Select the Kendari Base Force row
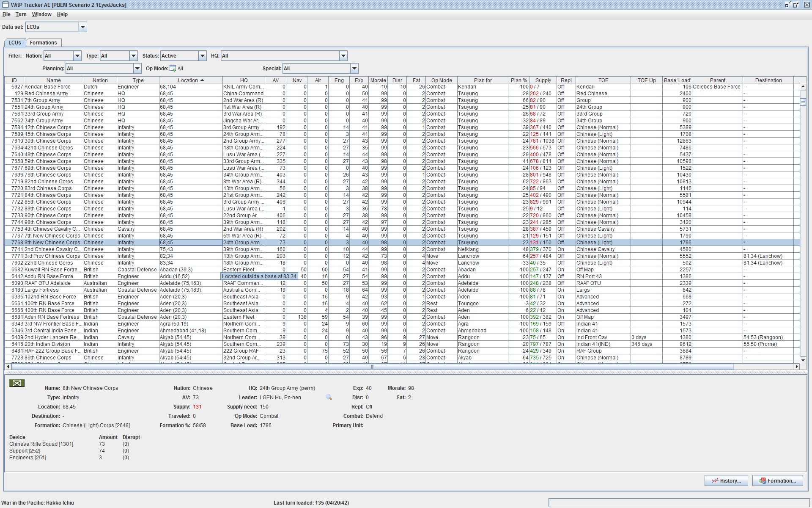This screenshot has height=508, width=812. point(402,87)
